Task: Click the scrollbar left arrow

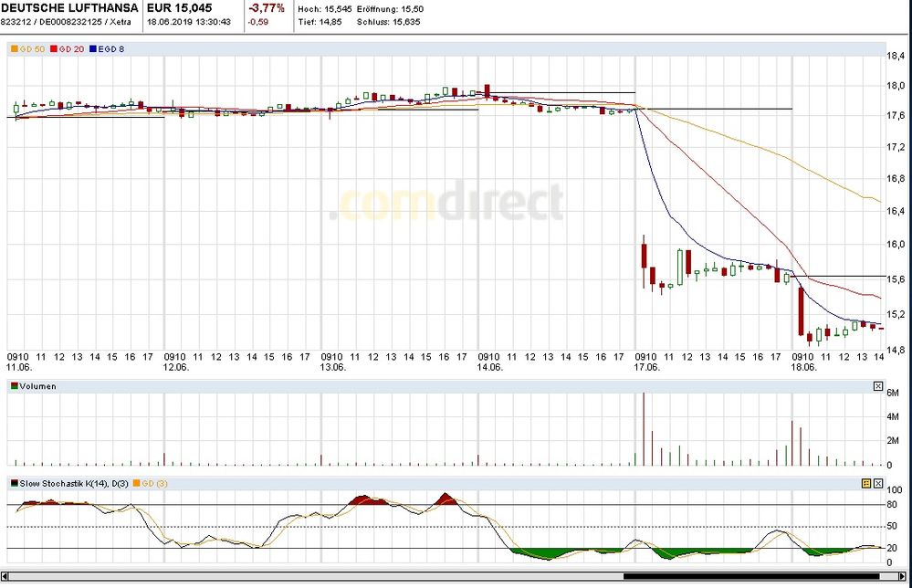Action: click(5, 577)
